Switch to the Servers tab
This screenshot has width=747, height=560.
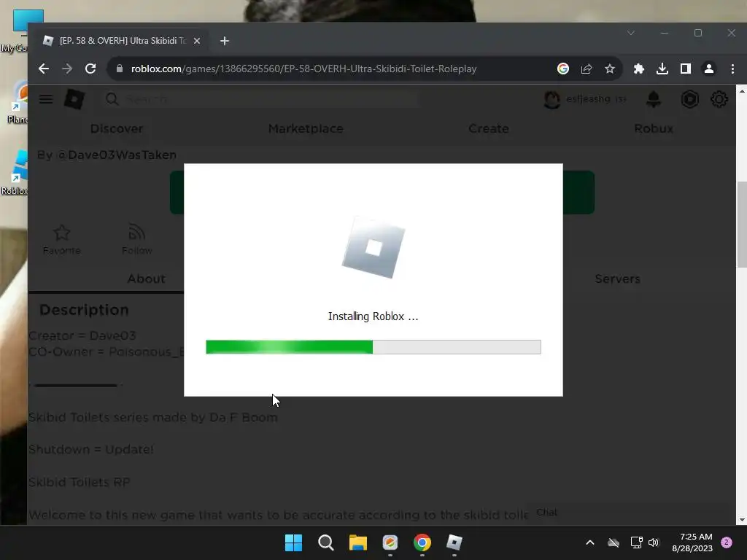pyautogui.click(x=617, y=279)
